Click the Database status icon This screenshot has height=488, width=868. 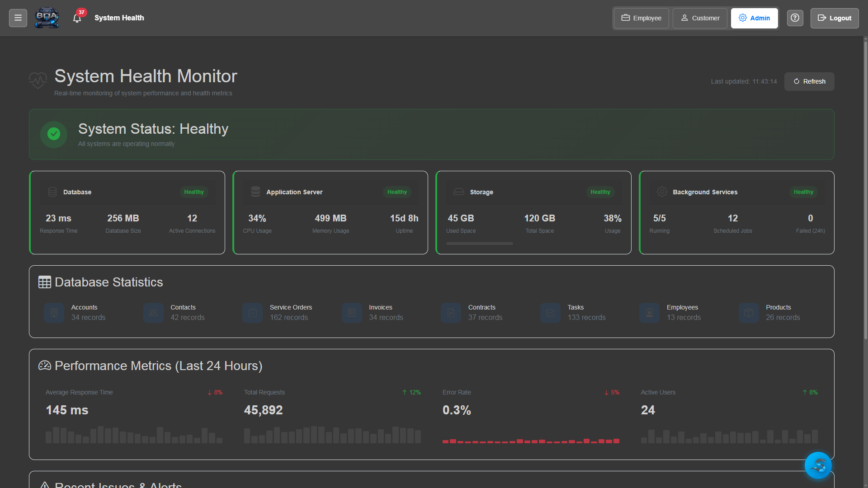tap(52, 192)
